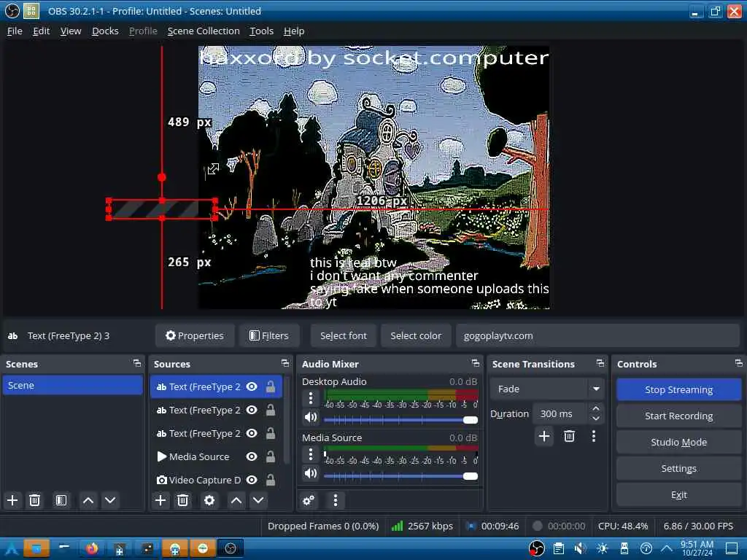Open the Edit menu
The width and height of the screenshot is (747, 560).
(x=42, y=31)
